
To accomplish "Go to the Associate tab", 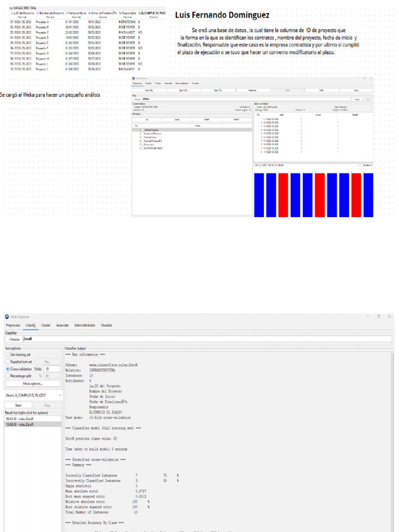I will (x=62, y=325).
